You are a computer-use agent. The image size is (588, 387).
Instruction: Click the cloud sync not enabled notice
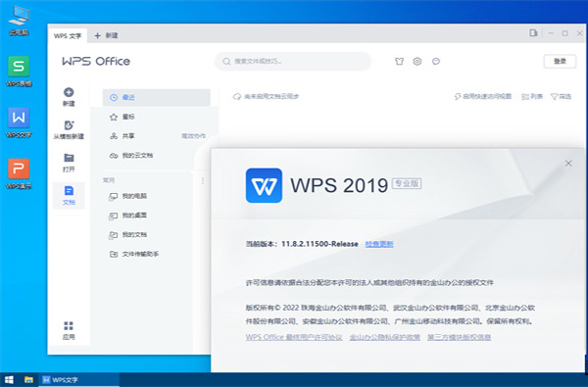point(266,96)
